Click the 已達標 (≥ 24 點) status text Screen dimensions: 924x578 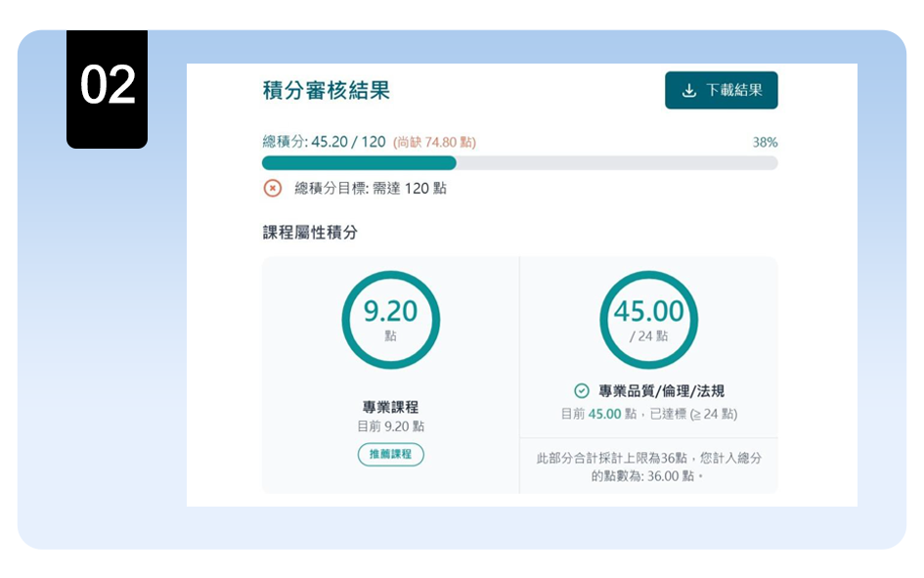coord(695,414)
